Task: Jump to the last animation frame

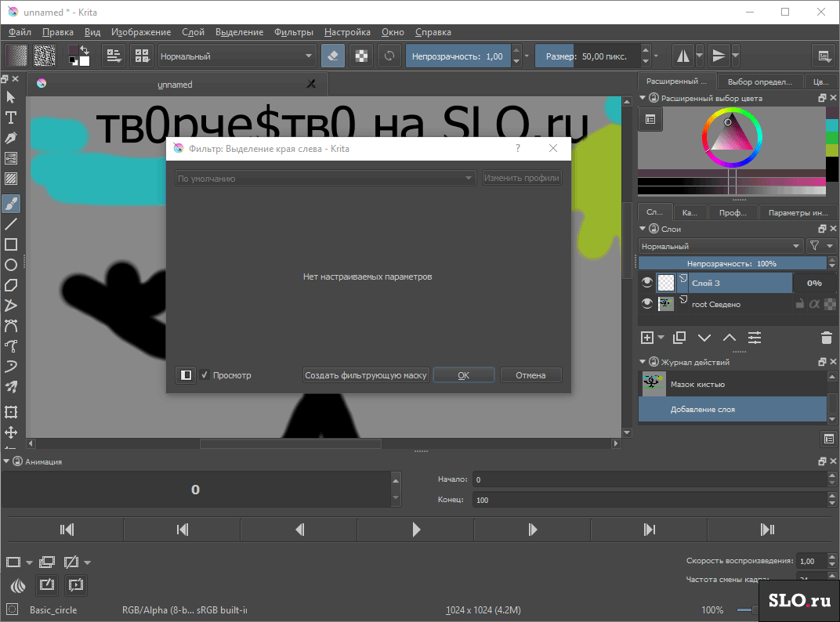Action: (767, 530)
